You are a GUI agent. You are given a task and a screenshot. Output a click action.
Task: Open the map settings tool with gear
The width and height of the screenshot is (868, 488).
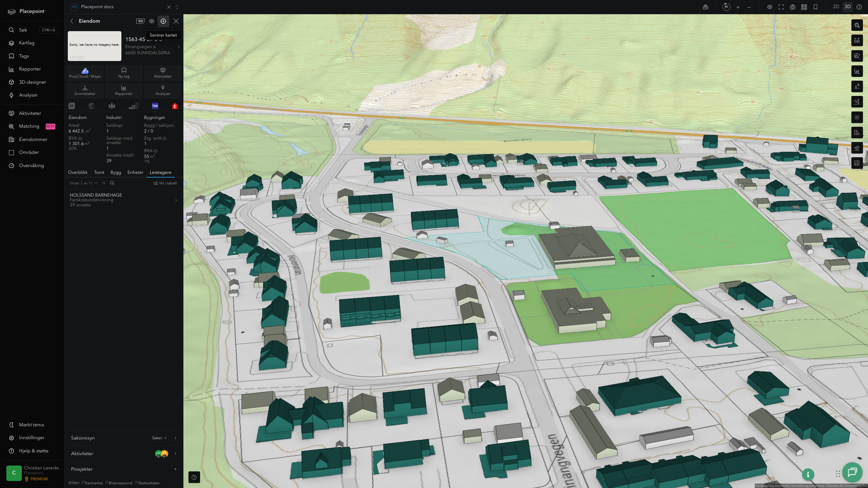point(857,163)
